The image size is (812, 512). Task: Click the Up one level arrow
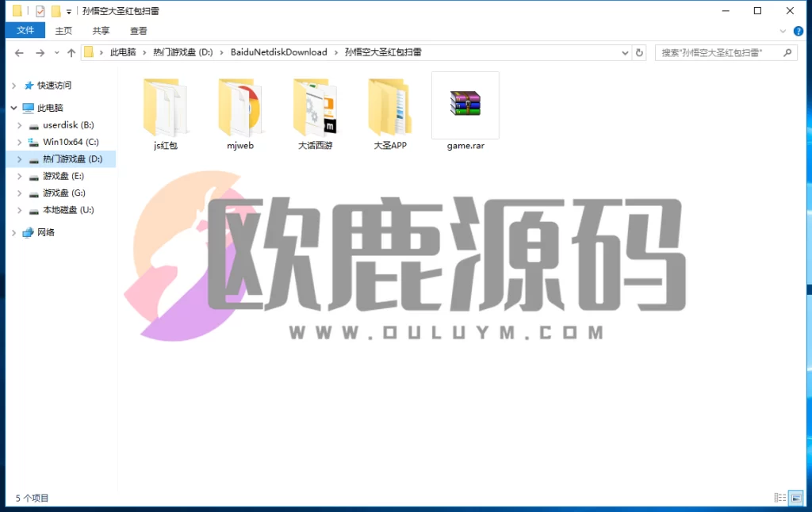(x=71, y=52)
